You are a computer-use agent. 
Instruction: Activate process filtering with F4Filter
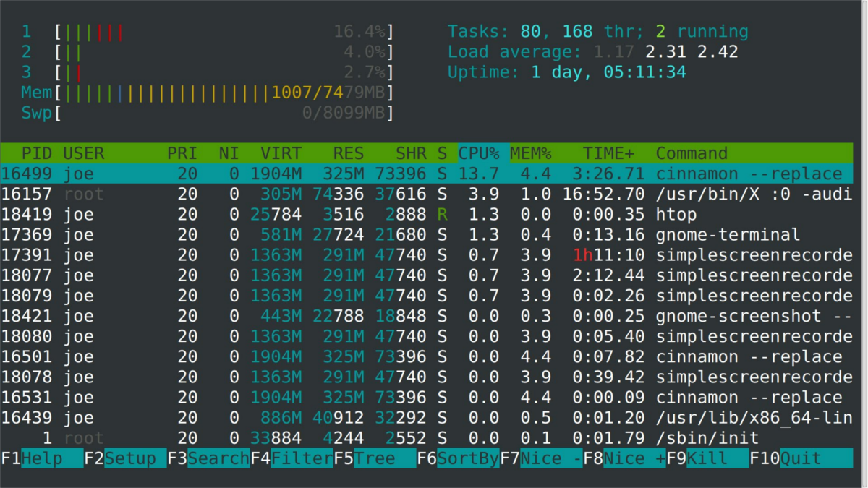coord(293,458)
